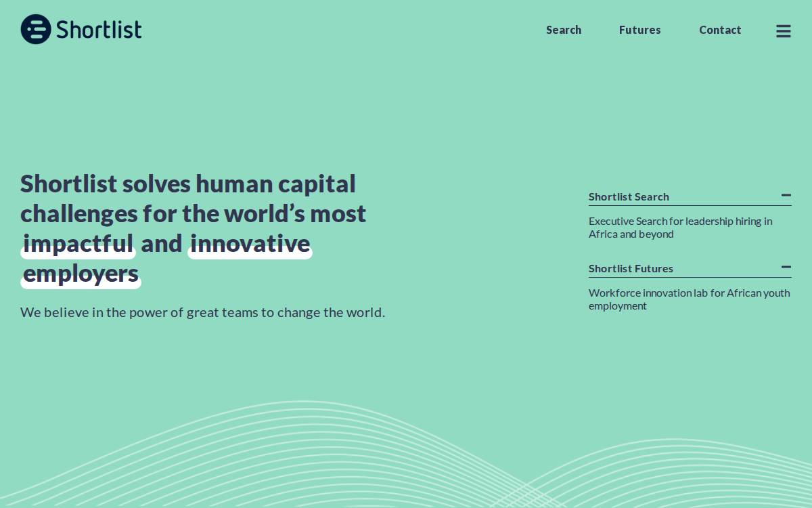
Task: Collapse the Shortlist Search section
Action: click(786, 196)
